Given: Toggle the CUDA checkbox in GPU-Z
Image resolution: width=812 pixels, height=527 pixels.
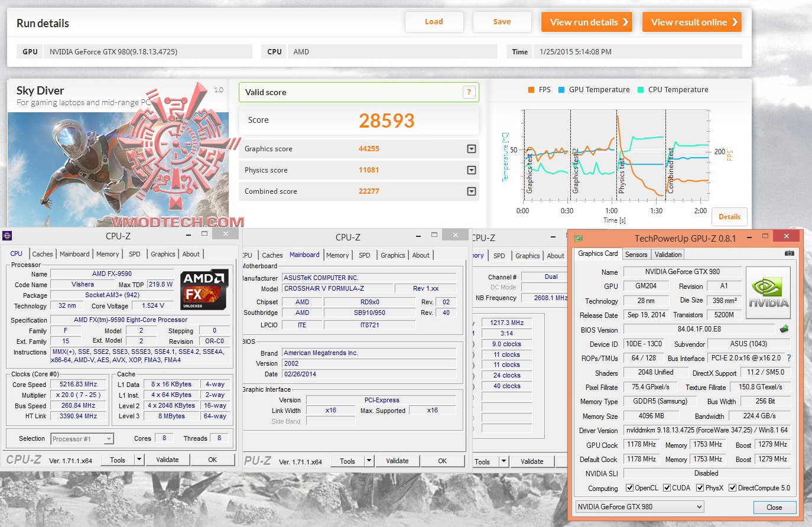Looking at the screenshot, I should click(x=667, y=488).
